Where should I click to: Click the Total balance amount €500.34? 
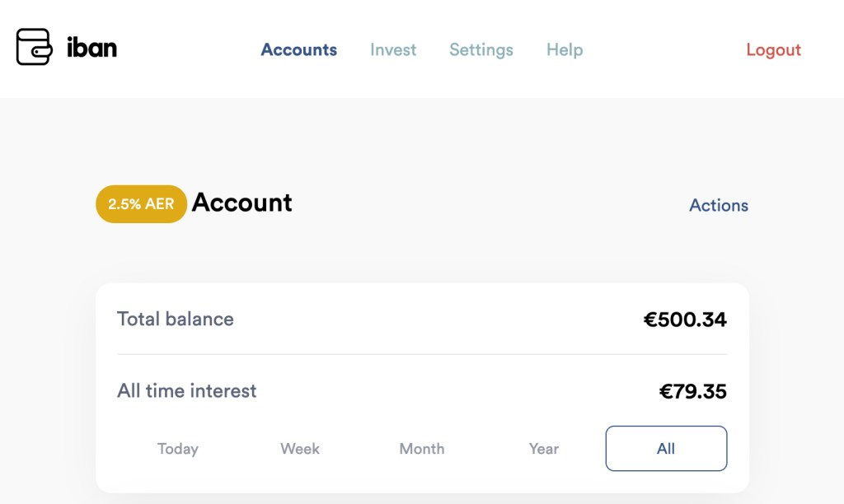click(x=685, y=320)
